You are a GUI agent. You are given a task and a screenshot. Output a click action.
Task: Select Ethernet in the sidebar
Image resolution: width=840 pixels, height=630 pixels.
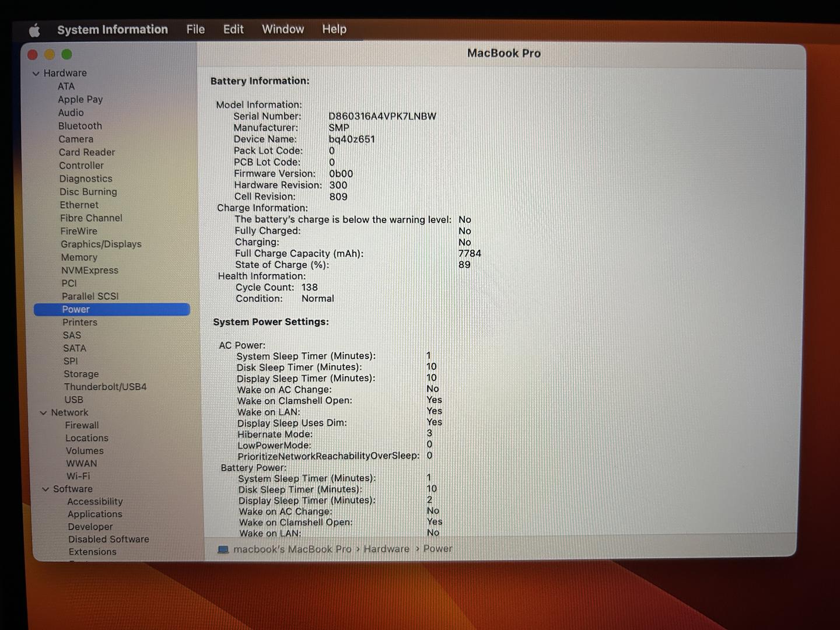(79, 205)
